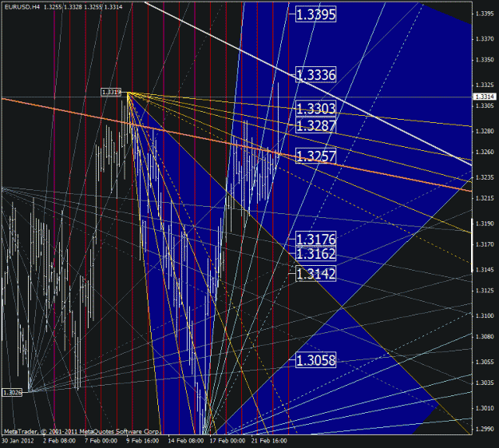
Task: Click the 30 Jan 2012 date label
Action: [18, 441]
